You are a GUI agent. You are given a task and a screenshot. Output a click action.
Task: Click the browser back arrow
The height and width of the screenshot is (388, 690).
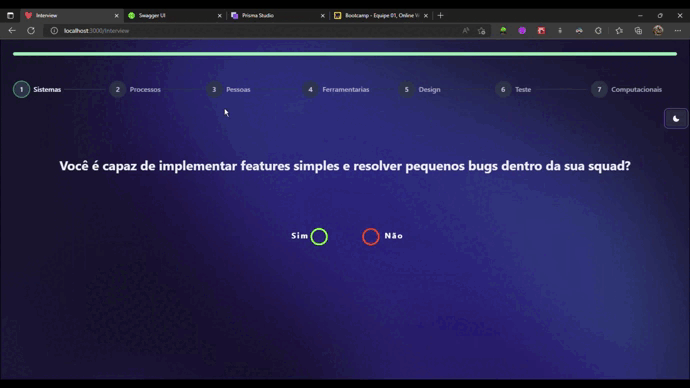tap(12, 31)
